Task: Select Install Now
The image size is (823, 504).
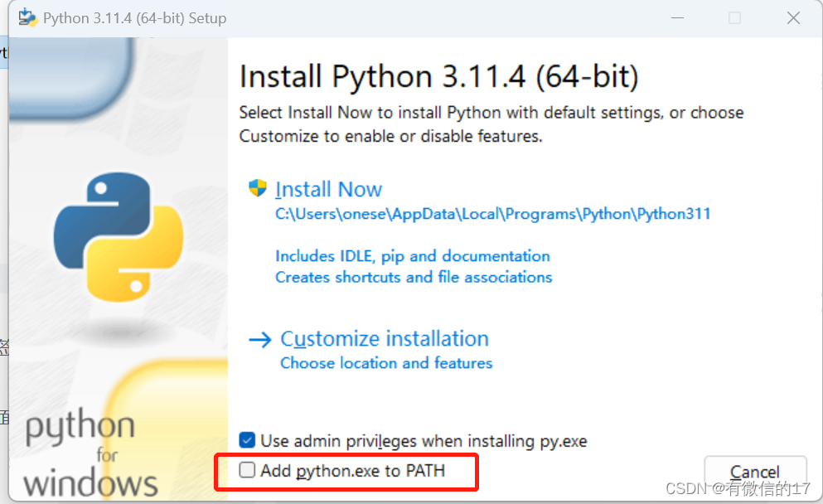Action: (328, 188)
